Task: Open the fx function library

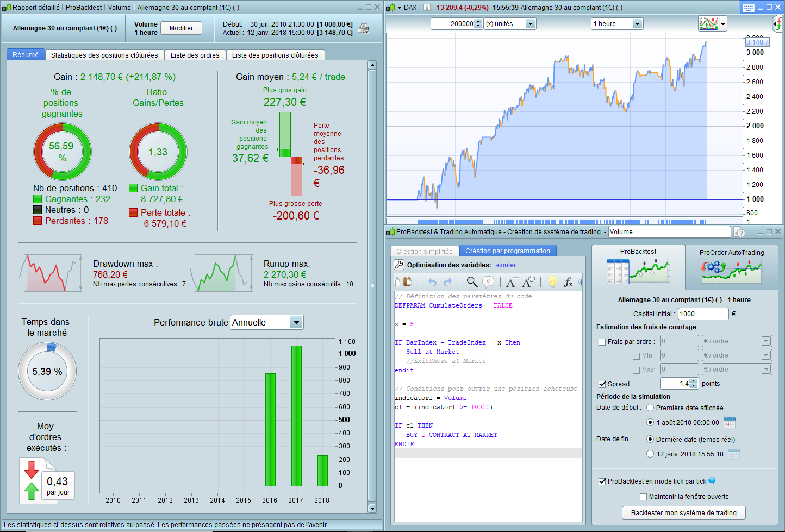Action: [568, 281]
